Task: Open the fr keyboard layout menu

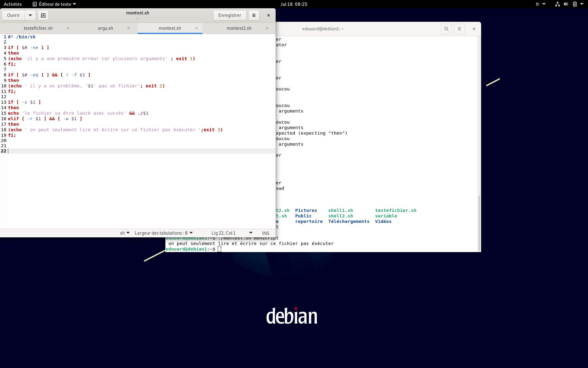Action: (541, 4)
